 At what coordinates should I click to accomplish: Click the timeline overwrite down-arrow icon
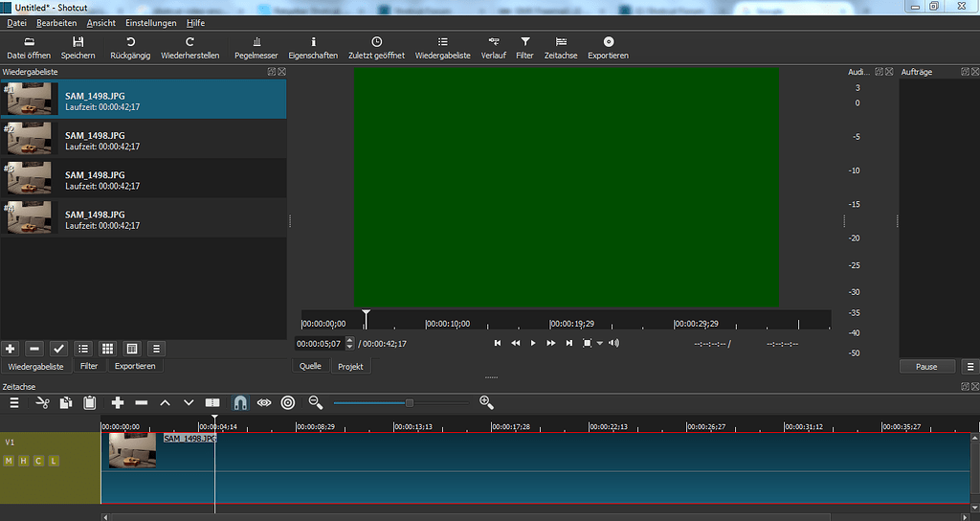click(189, 403)
